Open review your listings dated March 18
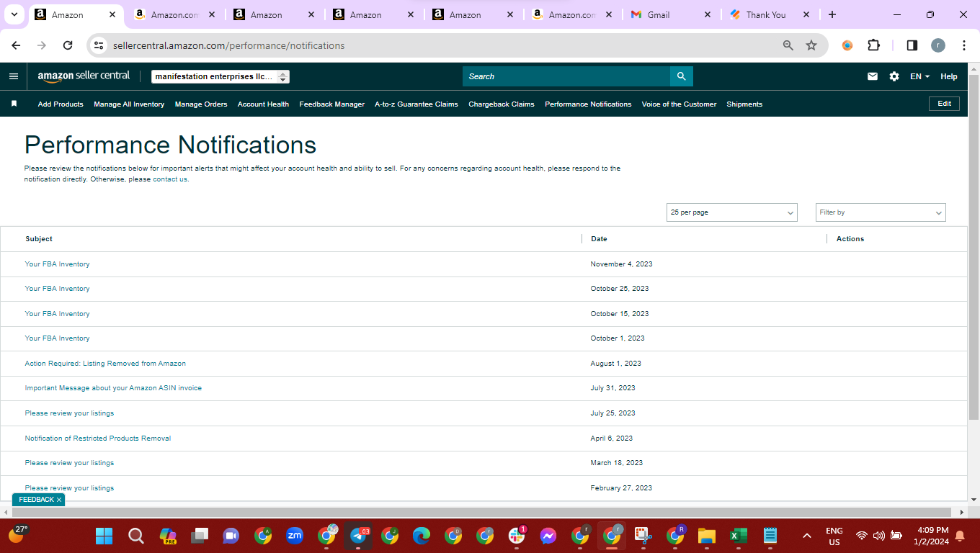 (x=69, y=463)
